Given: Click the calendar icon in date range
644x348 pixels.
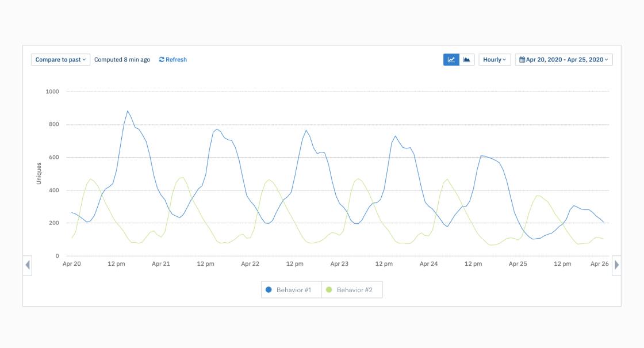Looking at the screenshot, I should 522,60.
